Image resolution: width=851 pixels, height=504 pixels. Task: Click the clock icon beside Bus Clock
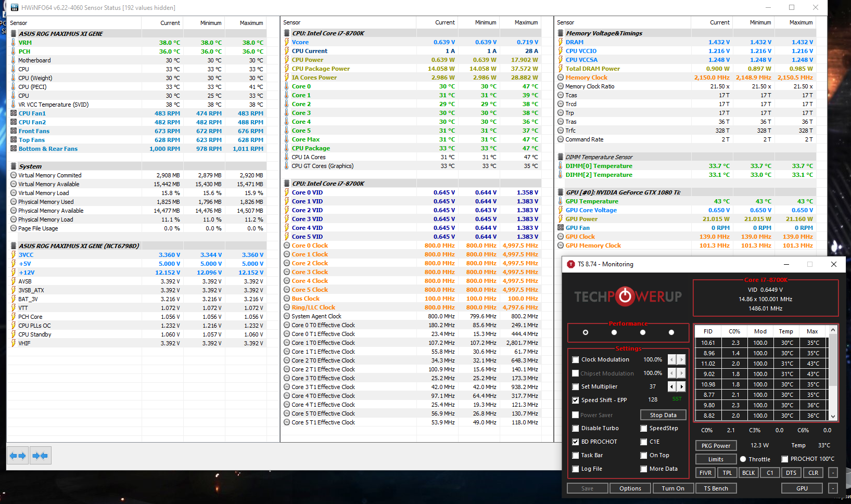(287, 299)
